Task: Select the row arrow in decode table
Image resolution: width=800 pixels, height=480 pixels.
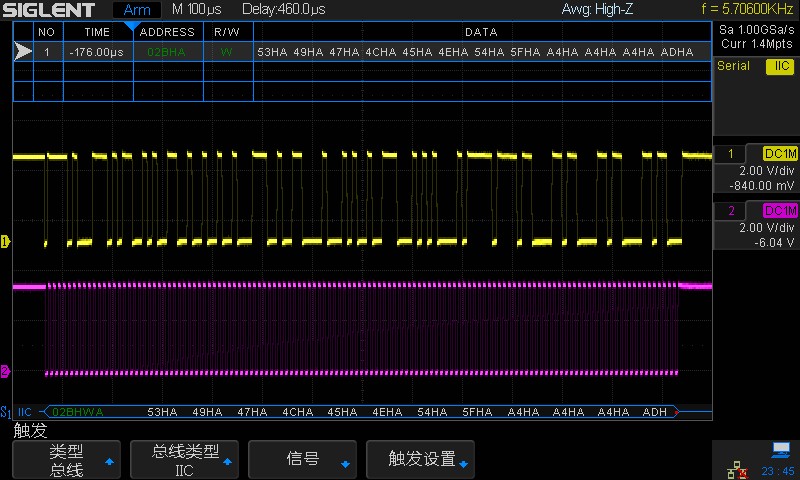Action: (23, 52)
